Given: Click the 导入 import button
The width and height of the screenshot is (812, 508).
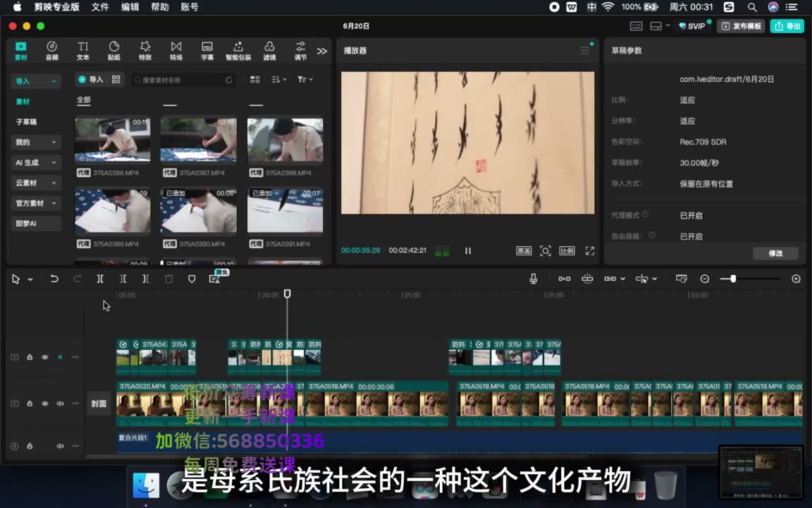Looking at the screenshot, I should pos(91,79).
